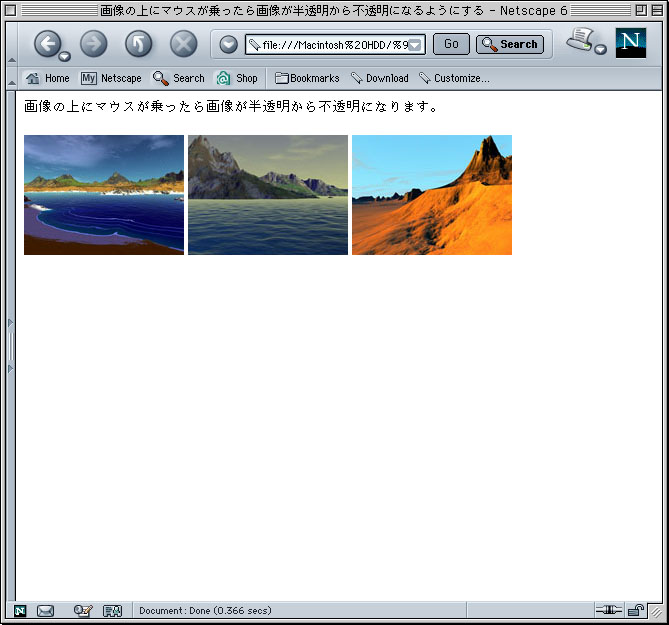Click Search in the personal toolbar
This screenshot has width=669, height=625.
pos(179,78)
